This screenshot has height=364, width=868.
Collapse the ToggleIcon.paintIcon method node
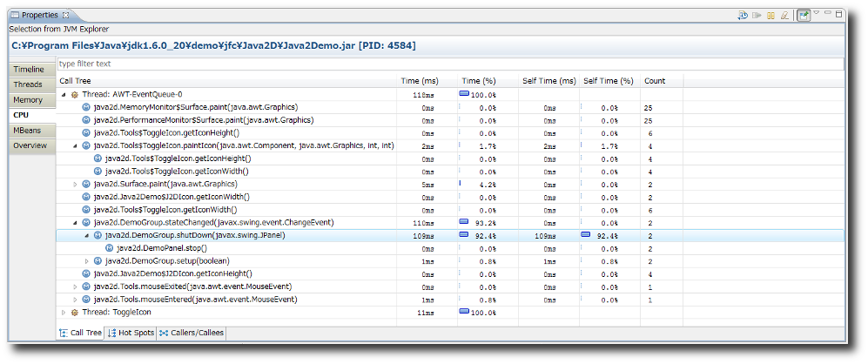tap(75, 145)
